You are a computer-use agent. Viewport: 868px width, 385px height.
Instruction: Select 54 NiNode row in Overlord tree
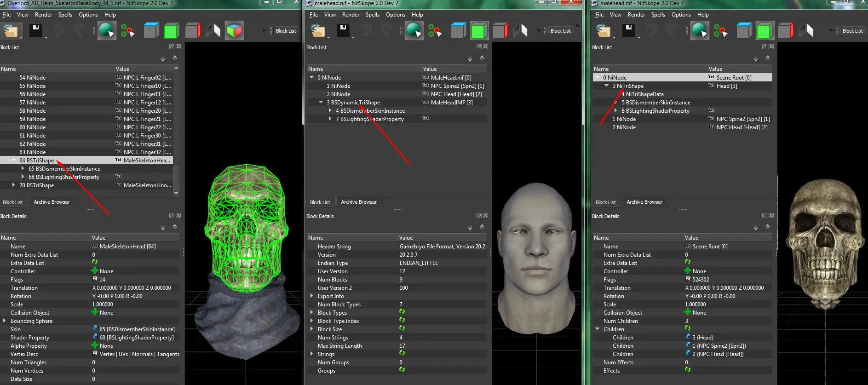coord(86,78)
